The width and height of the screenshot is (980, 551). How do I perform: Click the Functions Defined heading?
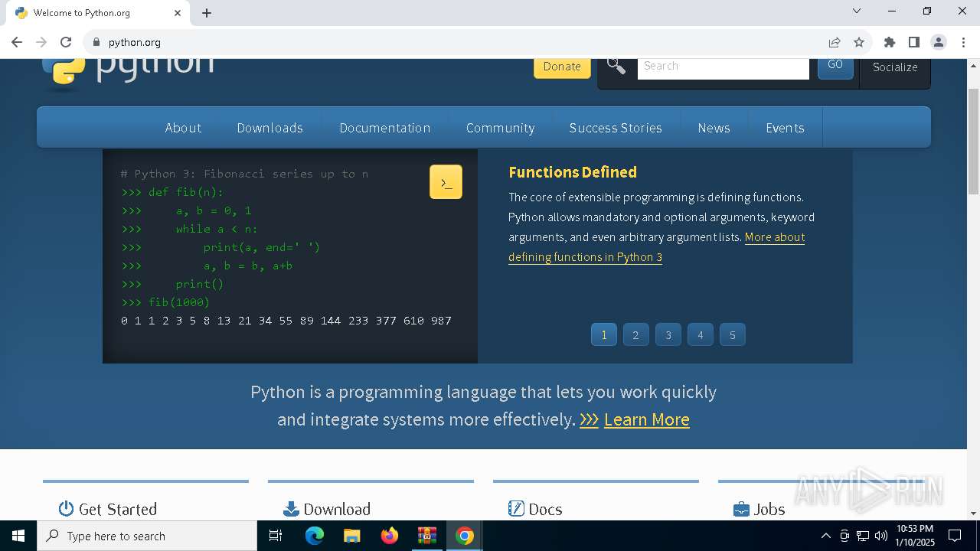click(x=573, y=172)
